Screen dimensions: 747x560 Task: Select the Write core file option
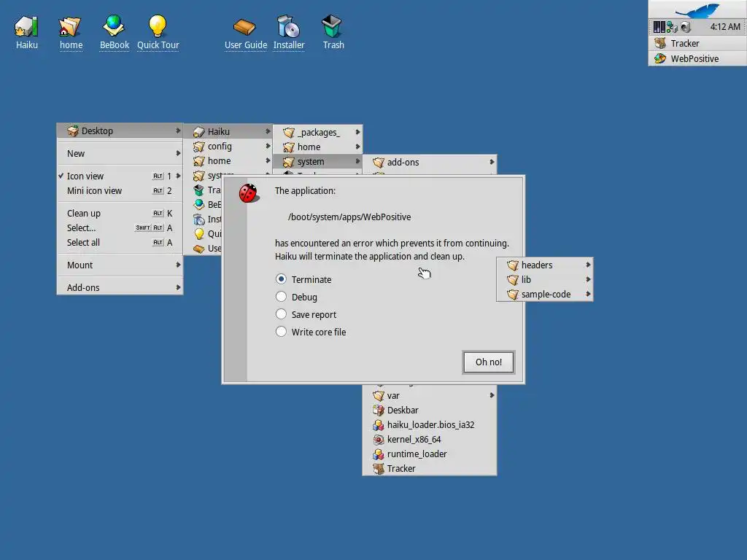coord(281,332)
